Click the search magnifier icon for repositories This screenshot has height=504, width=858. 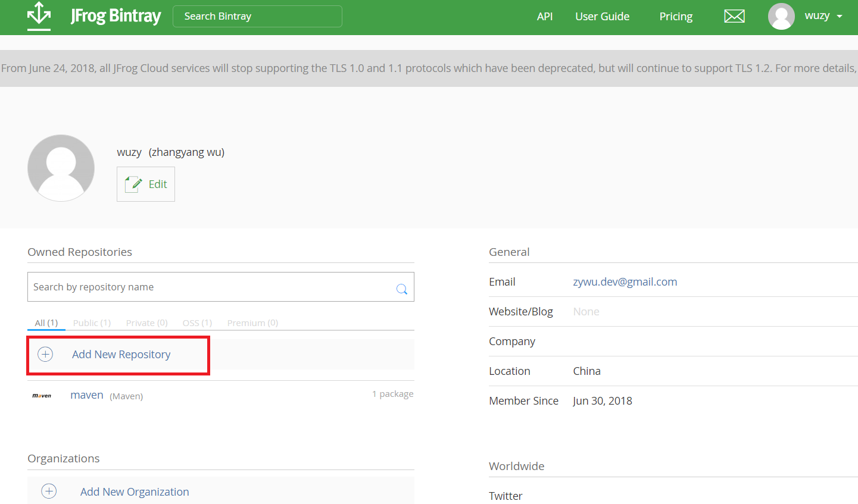tap(402, 289)
